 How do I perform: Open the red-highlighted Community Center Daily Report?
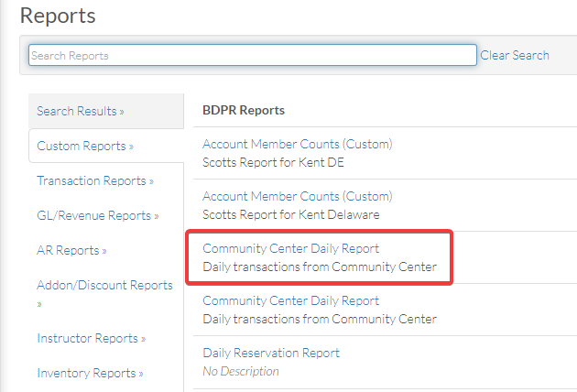[290, 248]
